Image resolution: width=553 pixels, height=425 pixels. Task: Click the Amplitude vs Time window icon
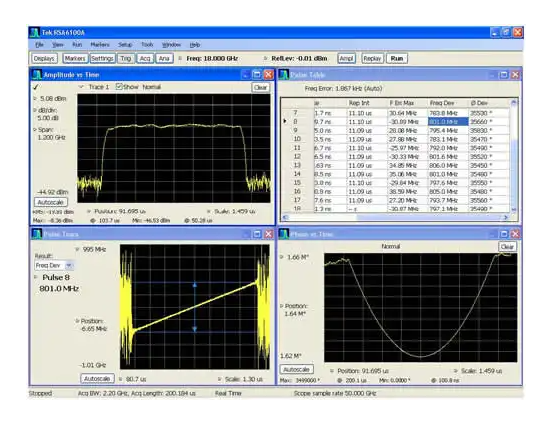pyautogui.click(x=36, y=74)
